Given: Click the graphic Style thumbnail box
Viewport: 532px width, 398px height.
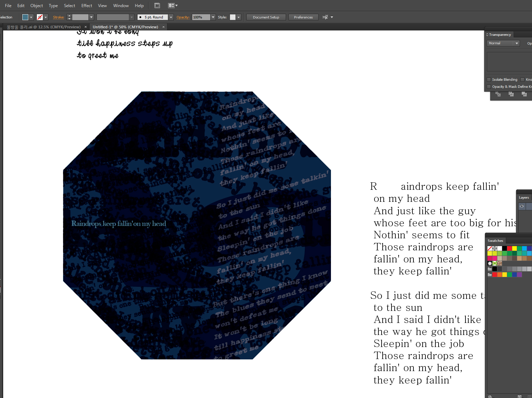Looking at the screenshot, I should 233,17.
